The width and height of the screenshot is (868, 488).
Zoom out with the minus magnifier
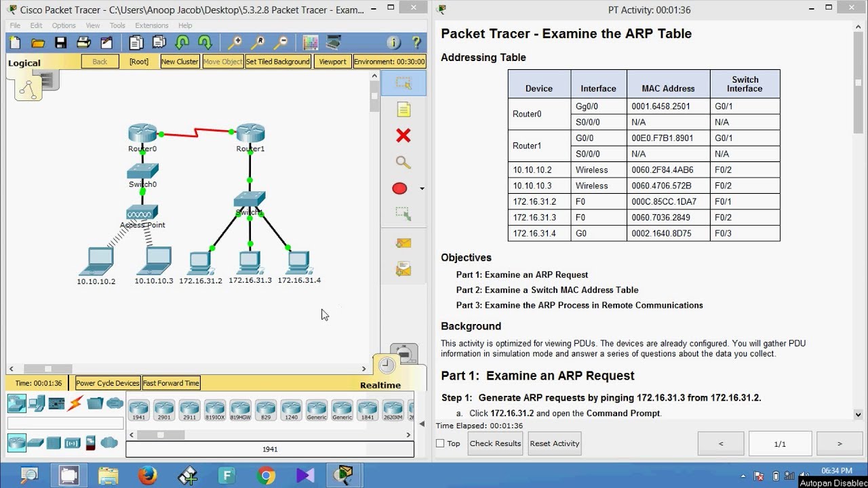(280, 43)
